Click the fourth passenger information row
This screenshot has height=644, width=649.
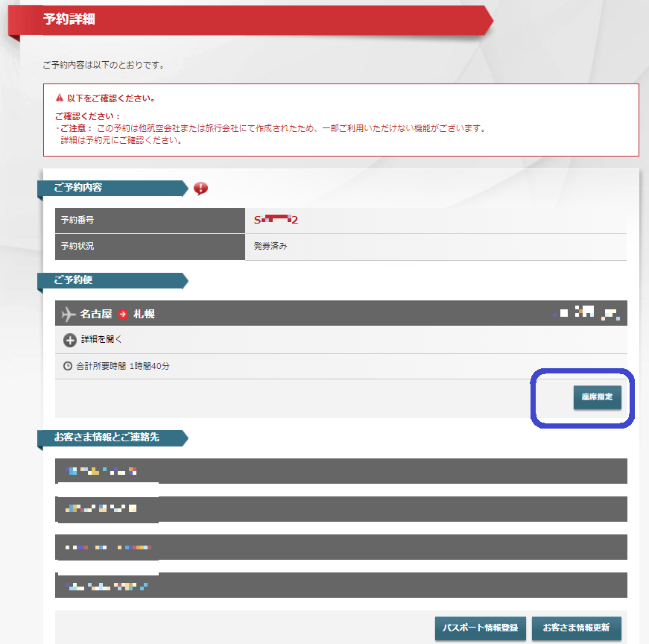tap(341, 585)
